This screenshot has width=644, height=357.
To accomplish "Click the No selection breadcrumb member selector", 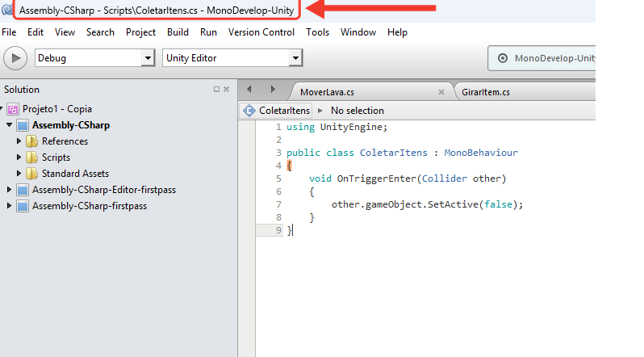I will tap(357, 111).
